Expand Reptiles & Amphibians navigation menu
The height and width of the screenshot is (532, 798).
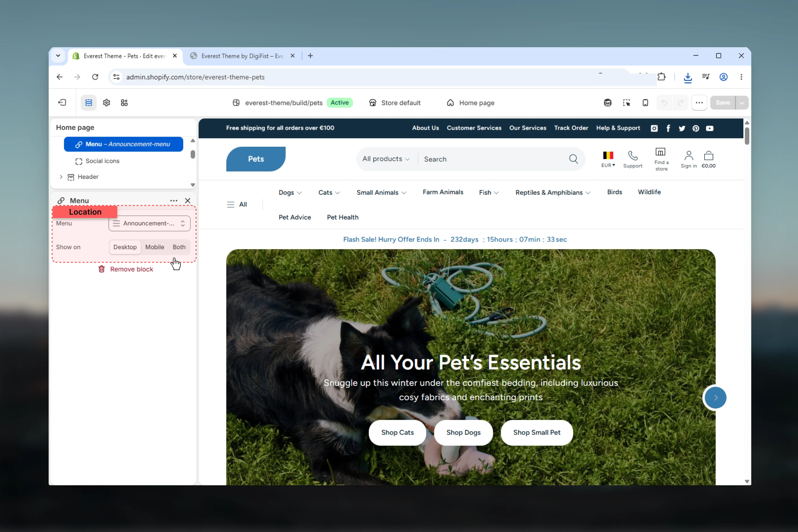pos(553,192)
